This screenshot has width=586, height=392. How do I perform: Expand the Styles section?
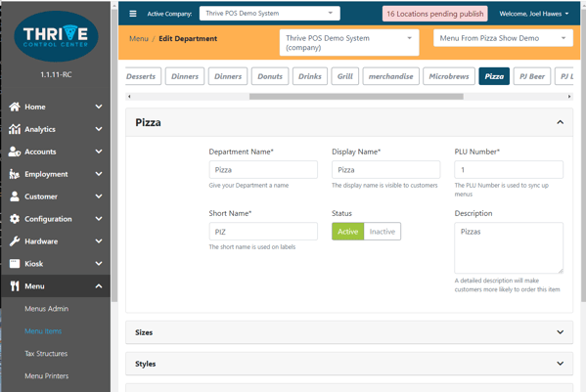349,364
